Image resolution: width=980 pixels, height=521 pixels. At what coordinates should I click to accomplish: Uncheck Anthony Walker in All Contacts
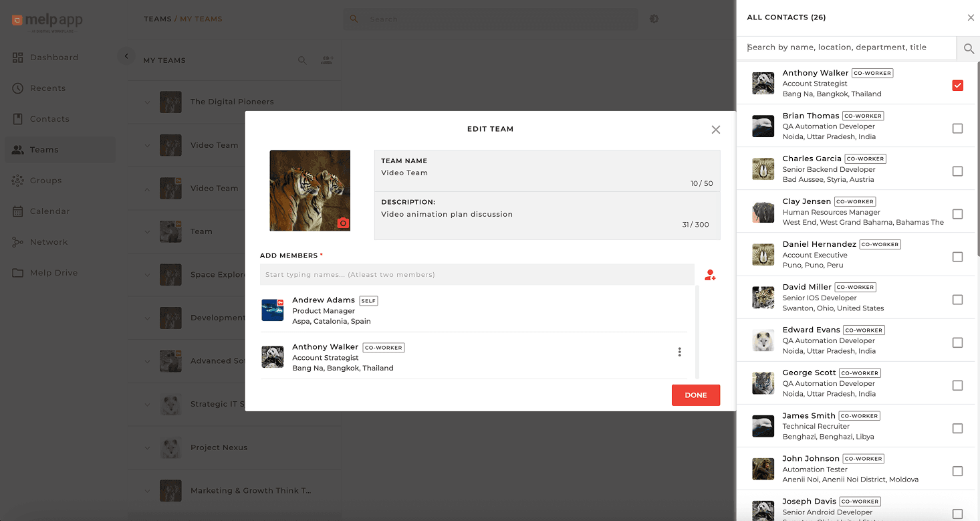957,85
